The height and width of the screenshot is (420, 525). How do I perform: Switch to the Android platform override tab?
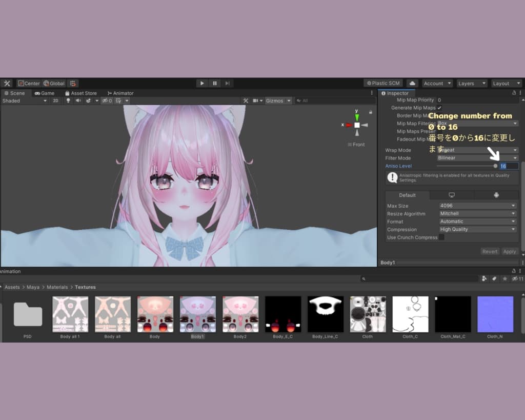496,195
